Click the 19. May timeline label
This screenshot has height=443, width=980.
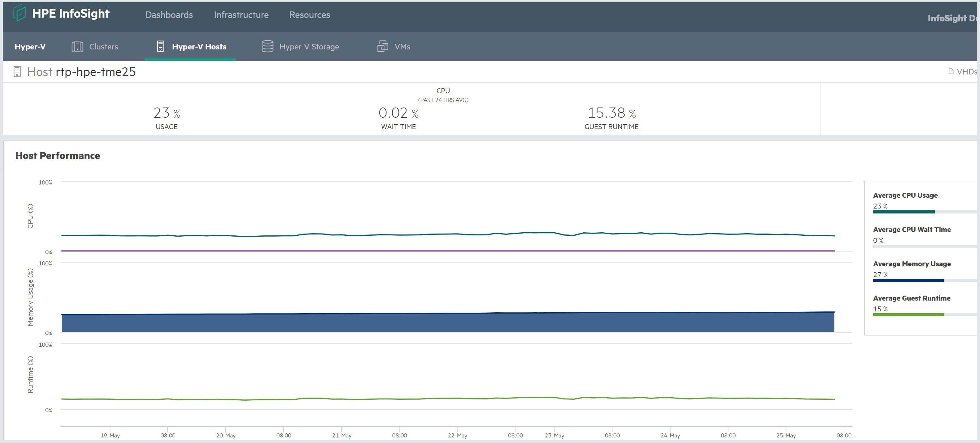(110, 435)
